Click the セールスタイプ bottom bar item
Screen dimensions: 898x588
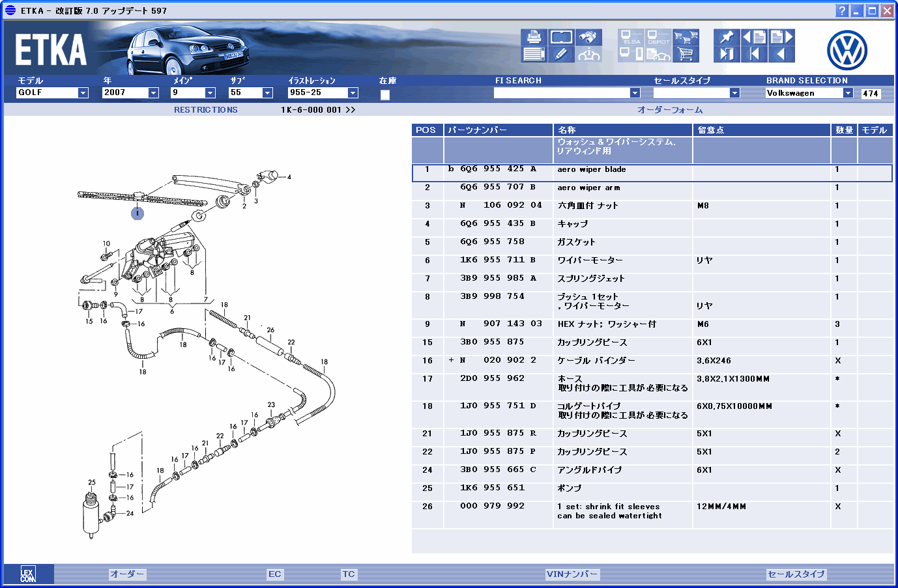796,574
